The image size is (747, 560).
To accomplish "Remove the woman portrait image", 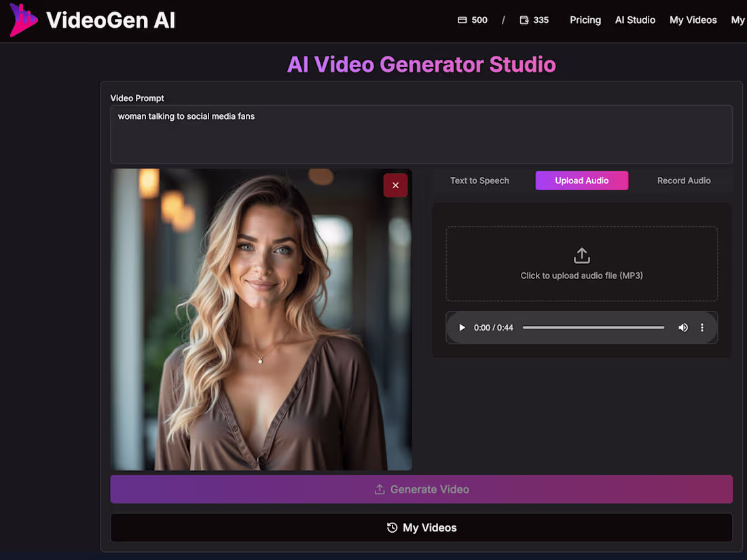I will point(395,185).
